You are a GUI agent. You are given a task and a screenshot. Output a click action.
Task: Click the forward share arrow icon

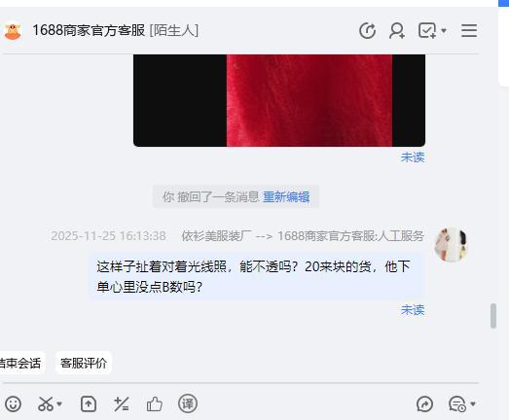click(424, 404)
